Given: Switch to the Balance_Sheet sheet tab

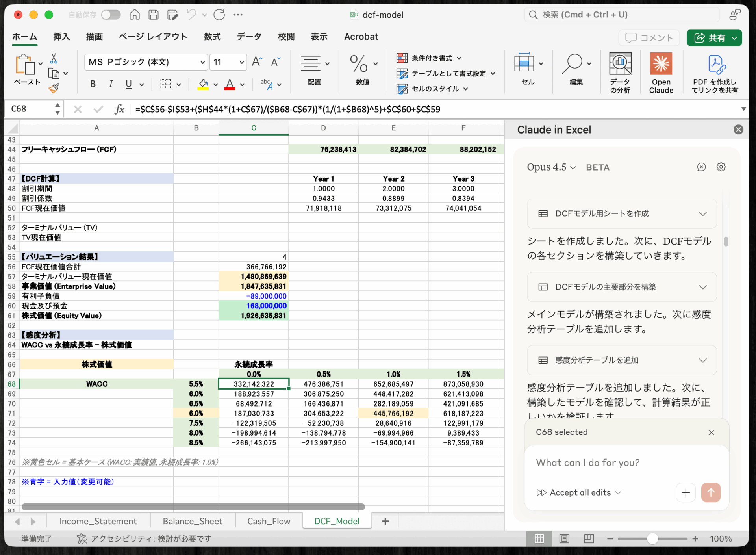Looking at the screenshot, I should (193, 521).
